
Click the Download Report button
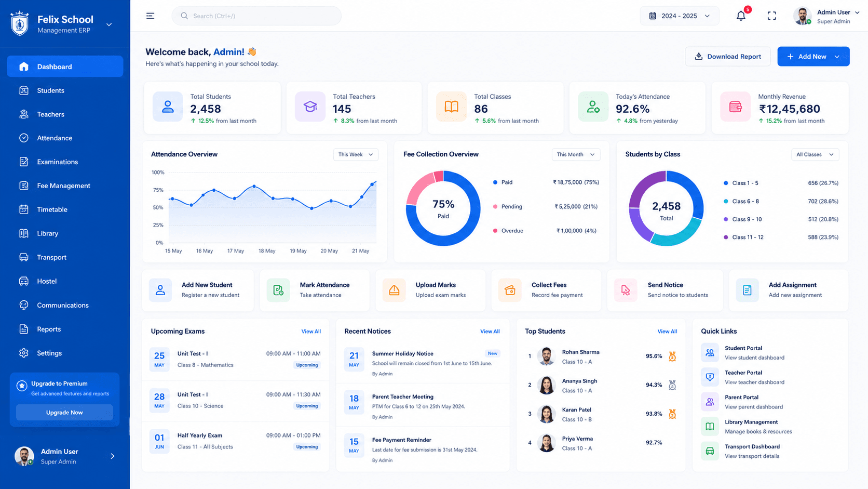[x=728, y=57]
